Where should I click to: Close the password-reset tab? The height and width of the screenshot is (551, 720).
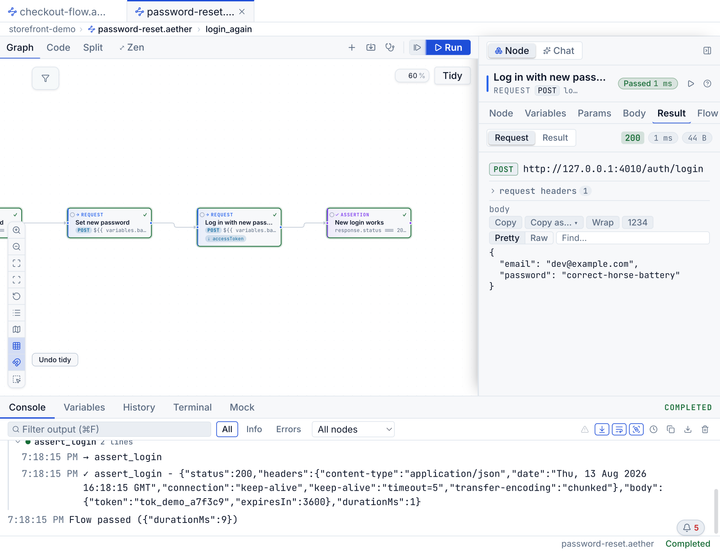[242, 11]
